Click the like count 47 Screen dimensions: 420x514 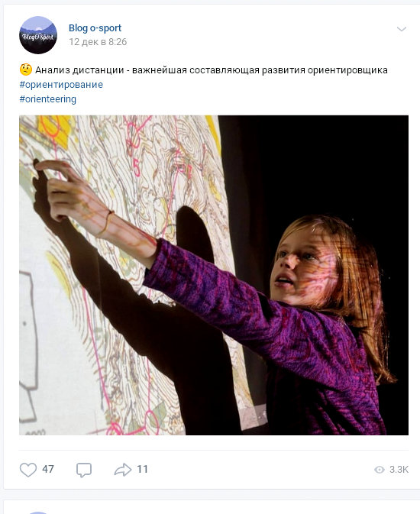48,470
